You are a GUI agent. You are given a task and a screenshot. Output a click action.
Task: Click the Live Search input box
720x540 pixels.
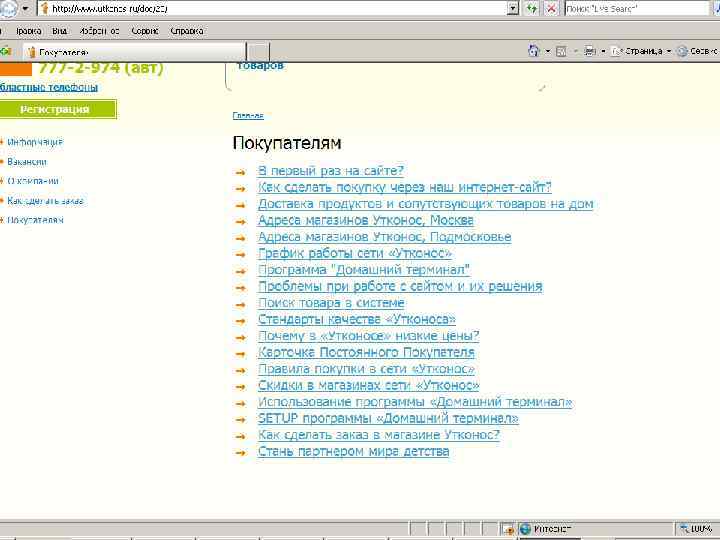[637, 8]
